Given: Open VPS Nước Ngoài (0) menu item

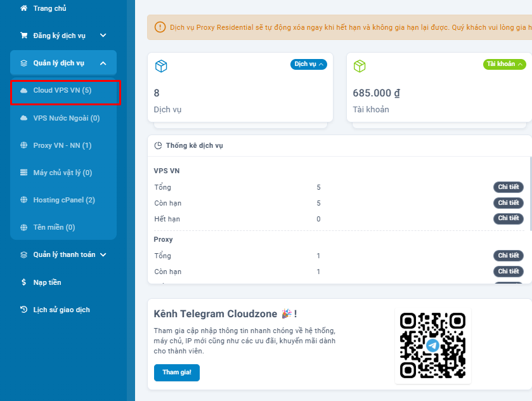Looking at the screenshot, I should 66,118.
